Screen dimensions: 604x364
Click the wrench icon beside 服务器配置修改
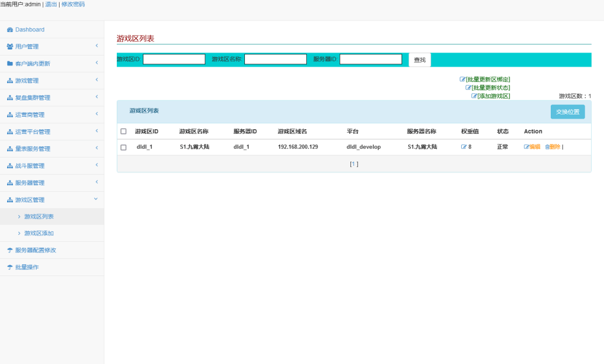9,250
